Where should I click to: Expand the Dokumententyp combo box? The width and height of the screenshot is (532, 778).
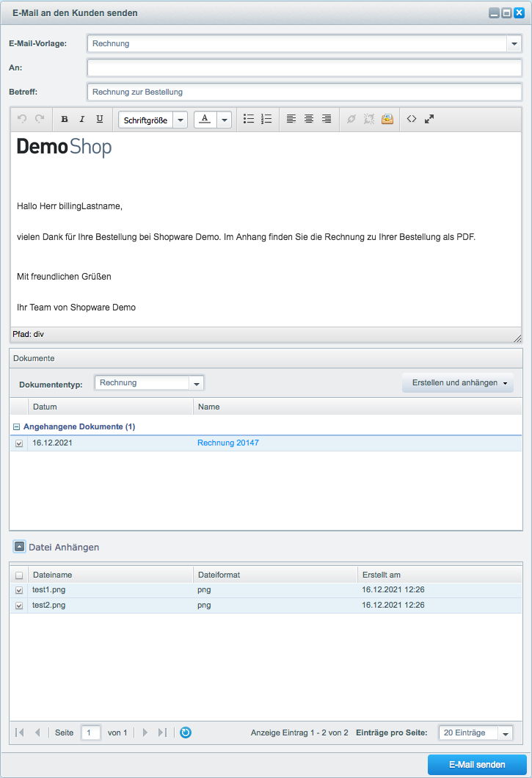pos(196,383)
